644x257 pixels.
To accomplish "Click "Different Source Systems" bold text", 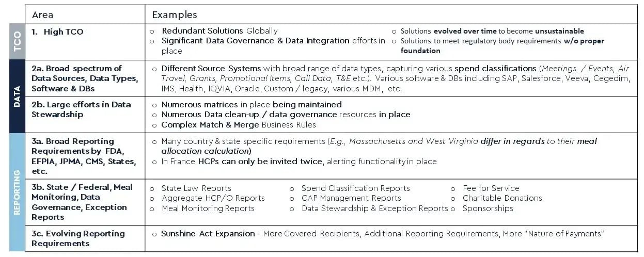I will tap(211, 69).
